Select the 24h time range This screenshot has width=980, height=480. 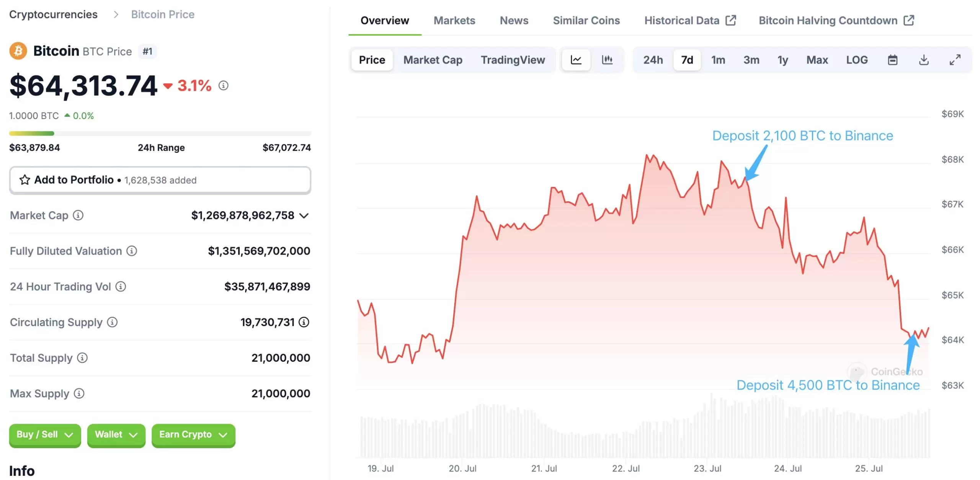[653, 60]
